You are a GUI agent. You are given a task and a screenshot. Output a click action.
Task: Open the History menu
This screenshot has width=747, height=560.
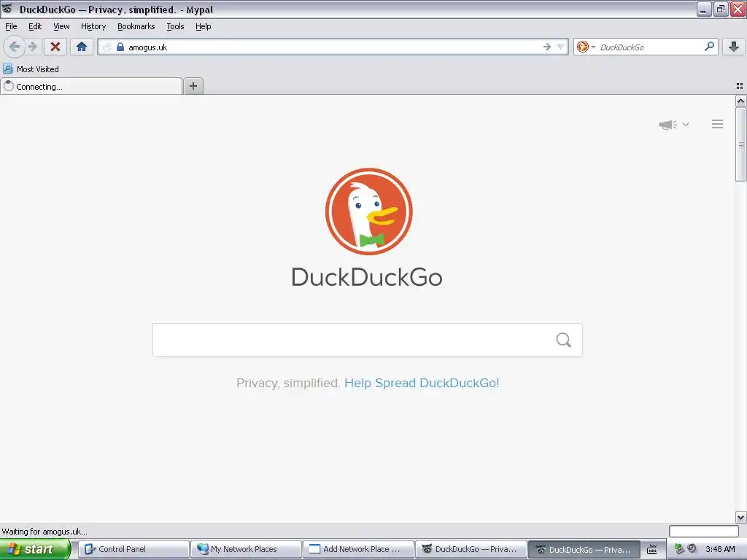[93, 26]
